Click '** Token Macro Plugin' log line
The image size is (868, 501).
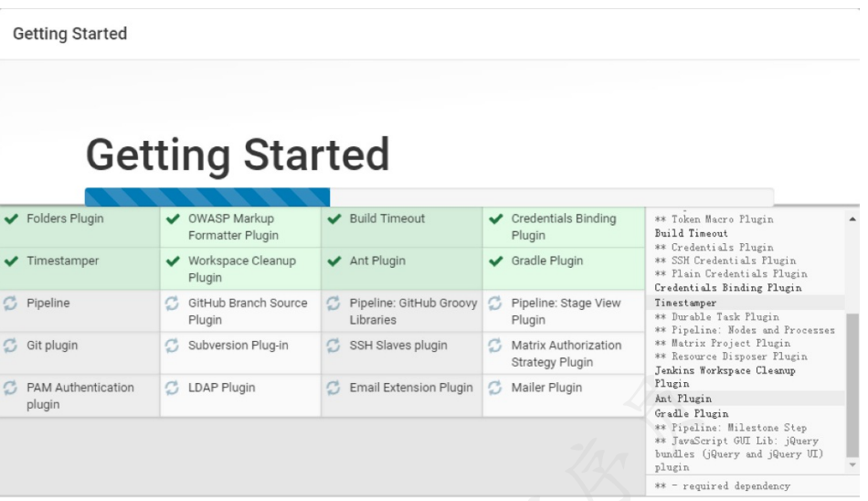(715, 219)
